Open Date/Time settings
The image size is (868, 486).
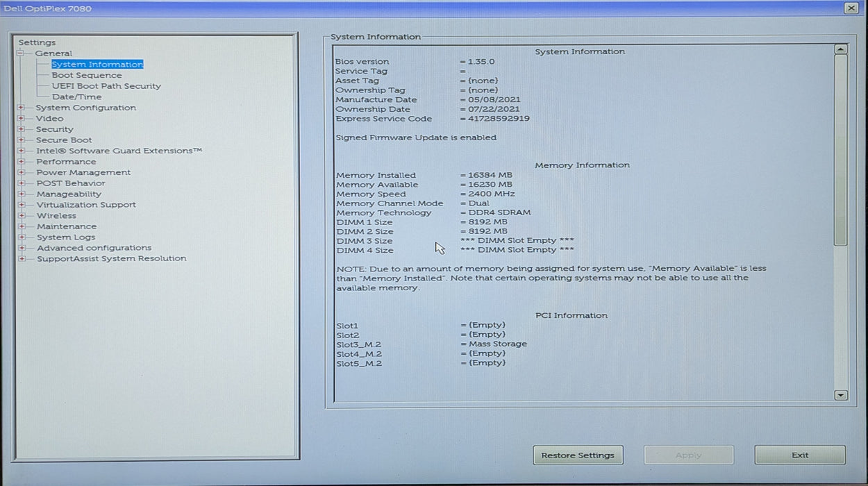click(76, 97)
